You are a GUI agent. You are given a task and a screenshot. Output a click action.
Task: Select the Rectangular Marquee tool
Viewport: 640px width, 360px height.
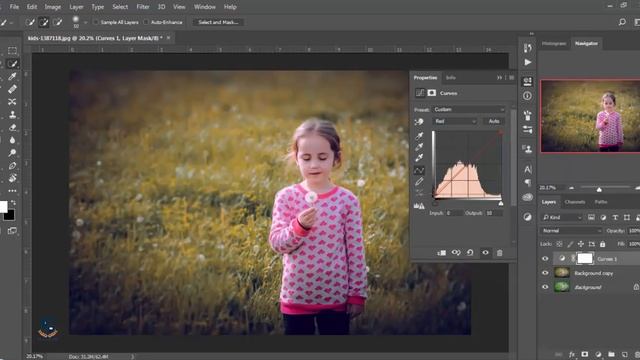12,51
